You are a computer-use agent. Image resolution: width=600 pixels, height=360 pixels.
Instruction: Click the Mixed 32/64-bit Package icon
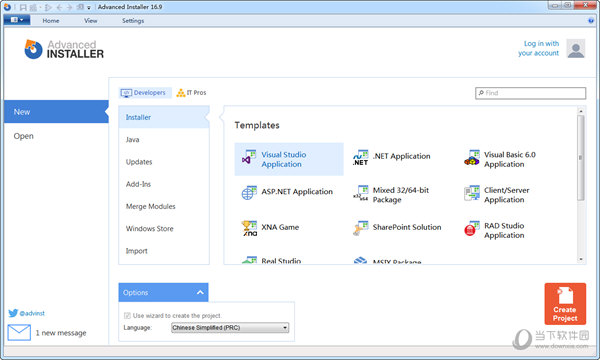[360, 193]
